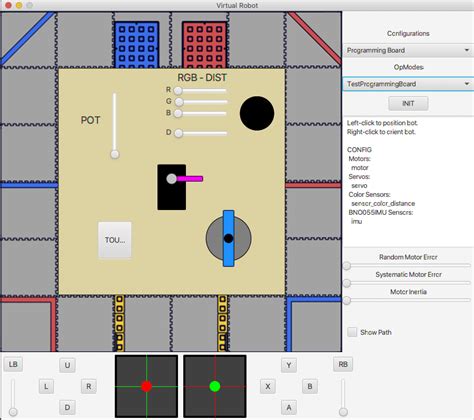This screenshot has width=474, height=420.
Task: Click the R color slider knob
Action: pos(178,90)
